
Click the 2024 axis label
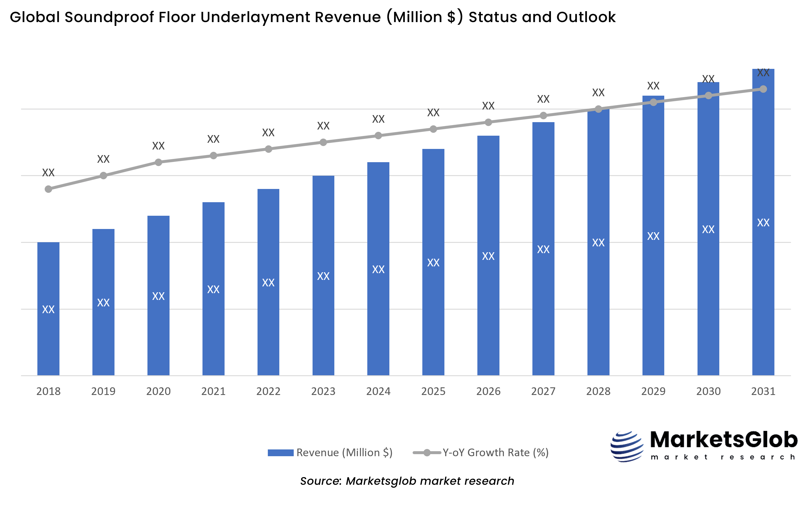coord(378,391)
